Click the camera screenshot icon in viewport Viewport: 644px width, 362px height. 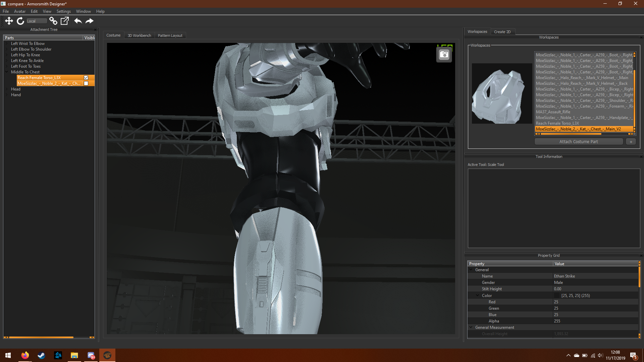pos(444,55)
